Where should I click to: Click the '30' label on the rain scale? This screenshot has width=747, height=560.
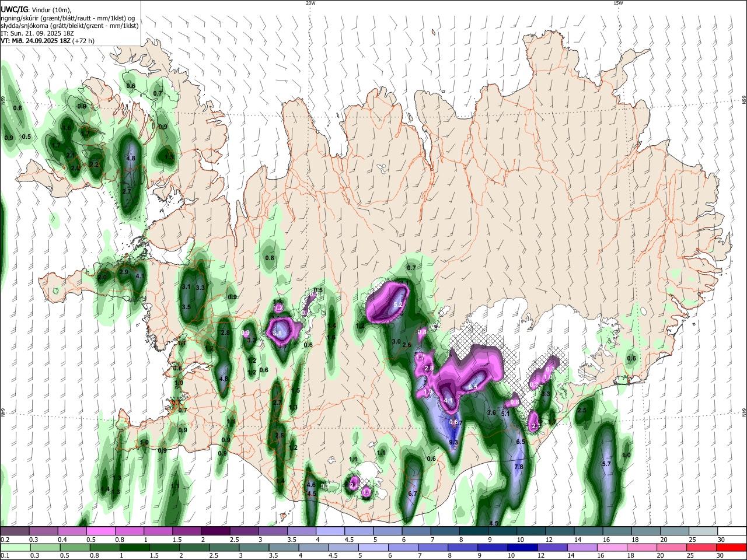tap(720, 556)
